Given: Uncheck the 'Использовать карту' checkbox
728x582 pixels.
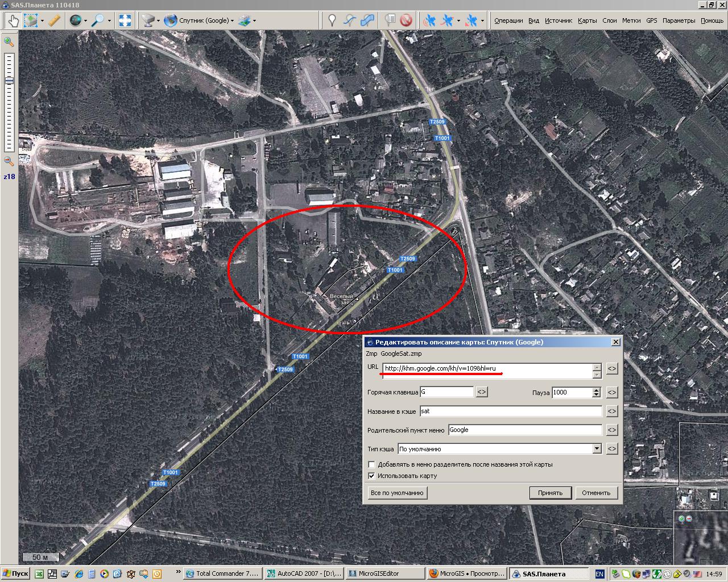Looking at the screenshot, I should 372,476.
